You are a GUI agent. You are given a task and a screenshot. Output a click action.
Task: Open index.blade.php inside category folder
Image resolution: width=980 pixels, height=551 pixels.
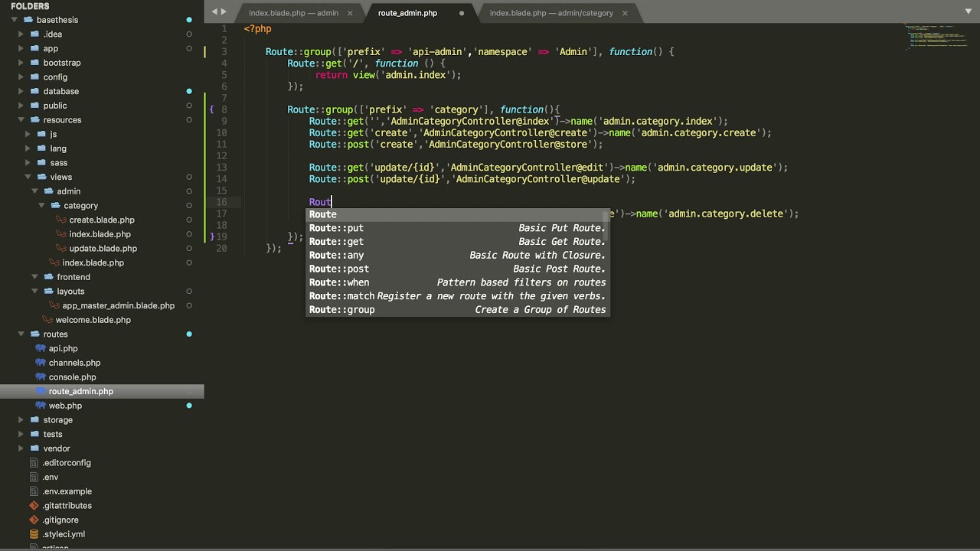point(100,234)
